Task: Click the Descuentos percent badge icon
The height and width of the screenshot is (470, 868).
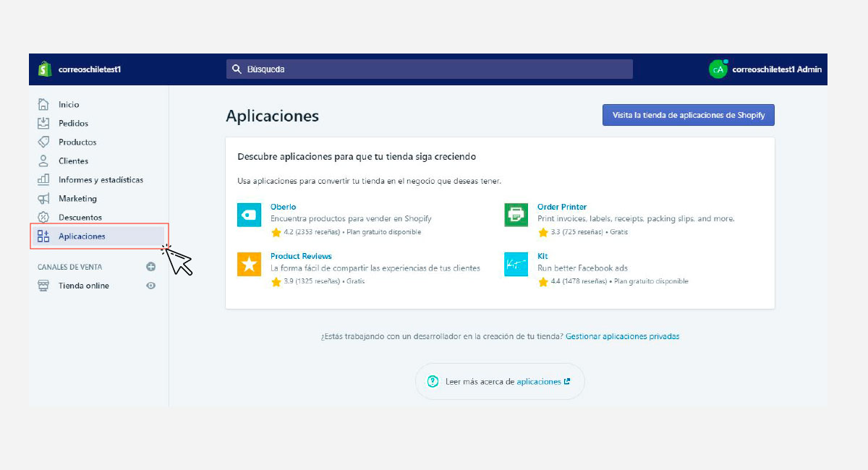Action: tap(43, 217)
